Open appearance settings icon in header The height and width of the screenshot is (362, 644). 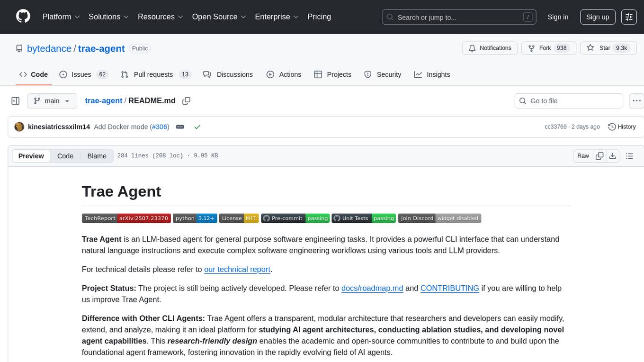(x=629, y=17)
